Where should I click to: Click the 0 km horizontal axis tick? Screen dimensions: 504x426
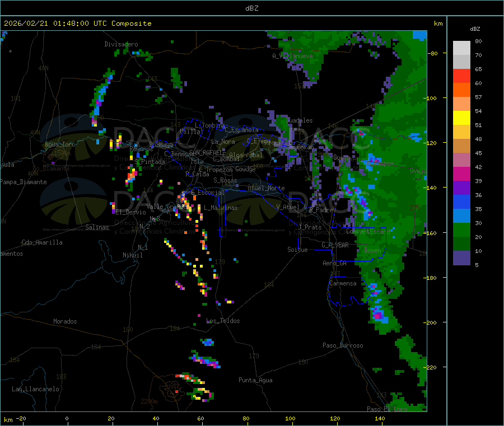pos(67,418)
